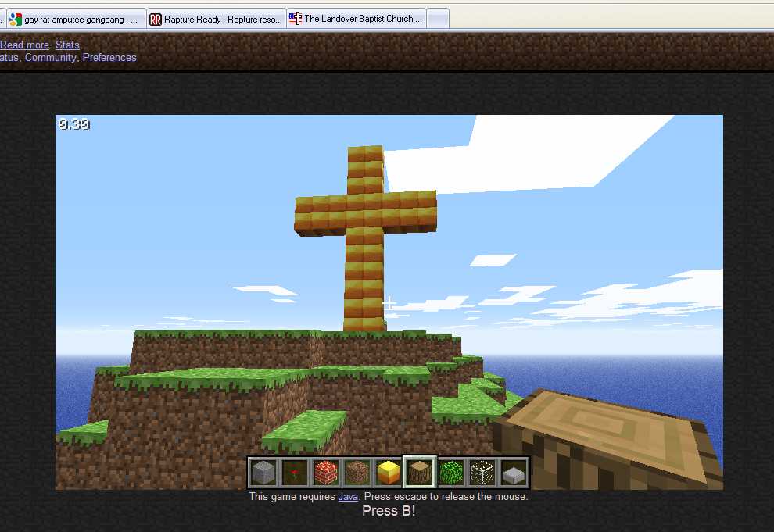Image resolution: width=774 pixels, height=532 pixels.
Task: Choose the dirt block hotbar slot
Action: point(357,473)
